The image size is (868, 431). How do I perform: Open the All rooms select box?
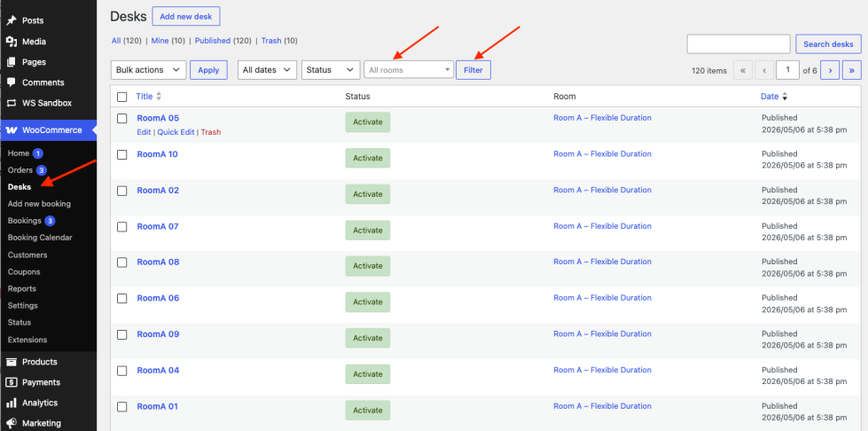point(409,70)
